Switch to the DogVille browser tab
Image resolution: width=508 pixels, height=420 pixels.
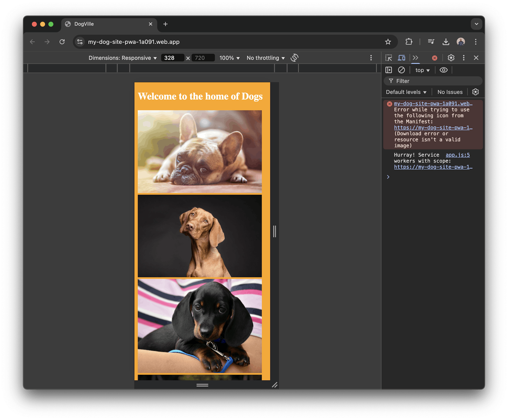click(84, 24)
